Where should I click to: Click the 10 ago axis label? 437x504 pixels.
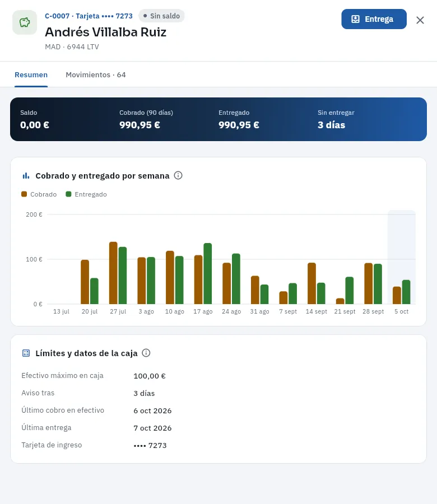tap(175, 311)
